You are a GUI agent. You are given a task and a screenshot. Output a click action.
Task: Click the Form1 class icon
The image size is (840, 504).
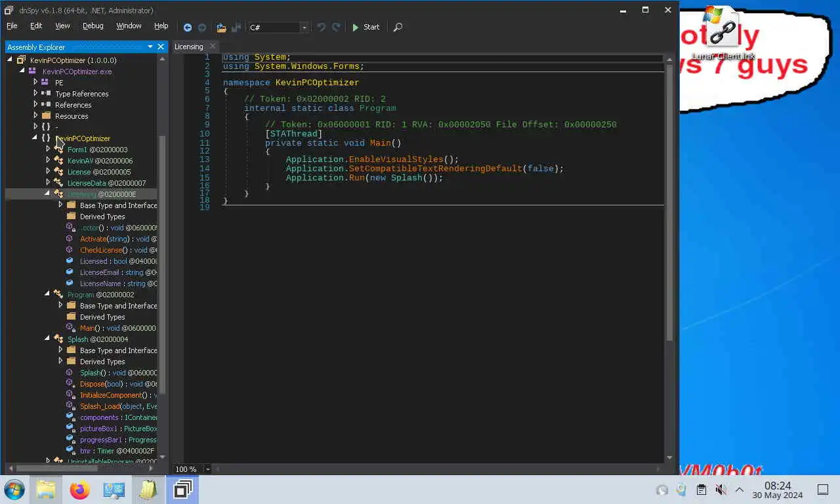click(58, 149)
